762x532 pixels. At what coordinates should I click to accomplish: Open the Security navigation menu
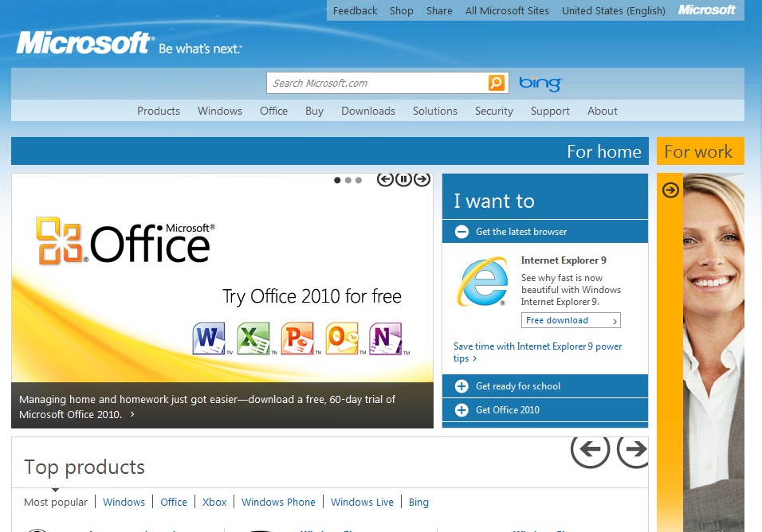tap(494, 111)
